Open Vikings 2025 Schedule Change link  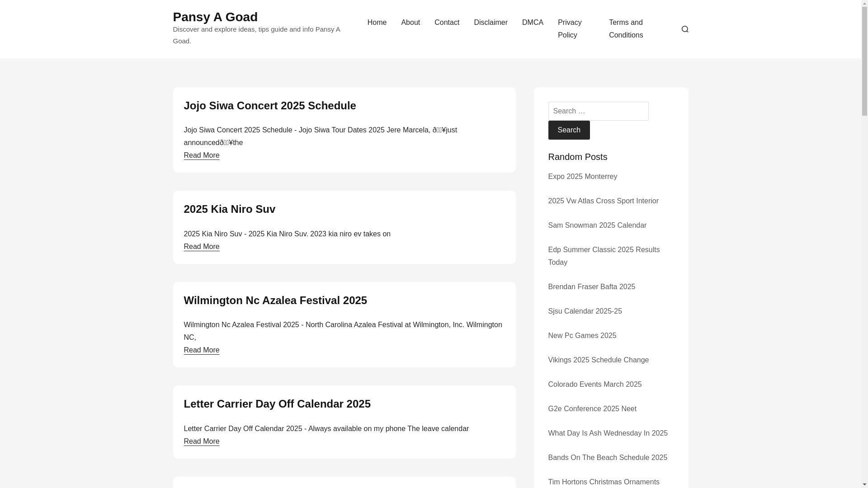pyautogui.click(x=598, y=360)
